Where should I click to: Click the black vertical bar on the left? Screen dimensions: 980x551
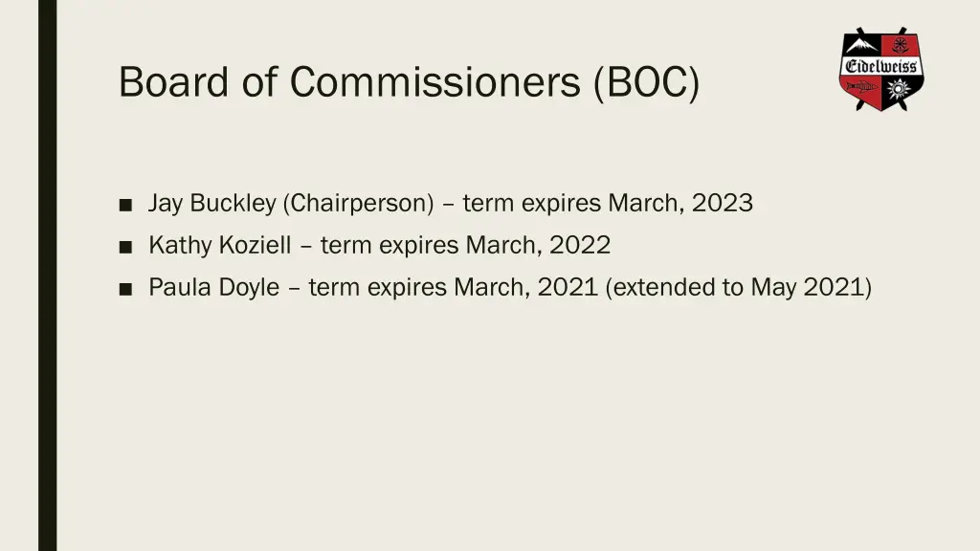pyautogui.click(x=48, y=275)
